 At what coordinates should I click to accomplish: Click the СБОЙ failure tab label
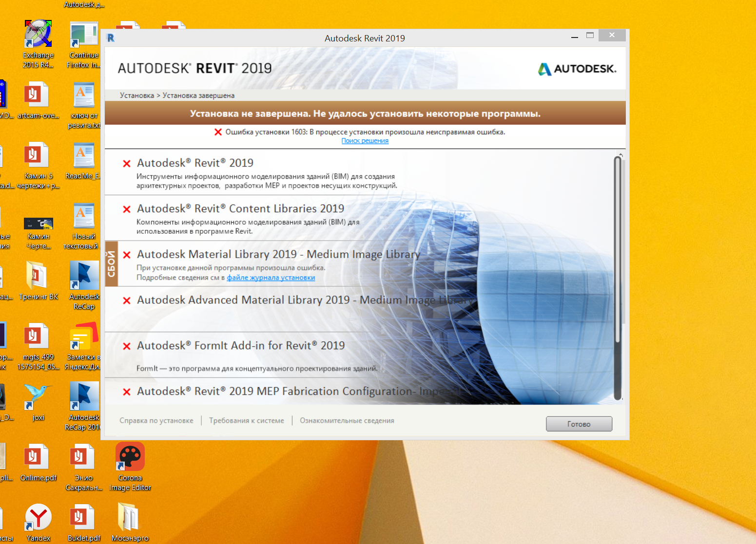point(111,264)
